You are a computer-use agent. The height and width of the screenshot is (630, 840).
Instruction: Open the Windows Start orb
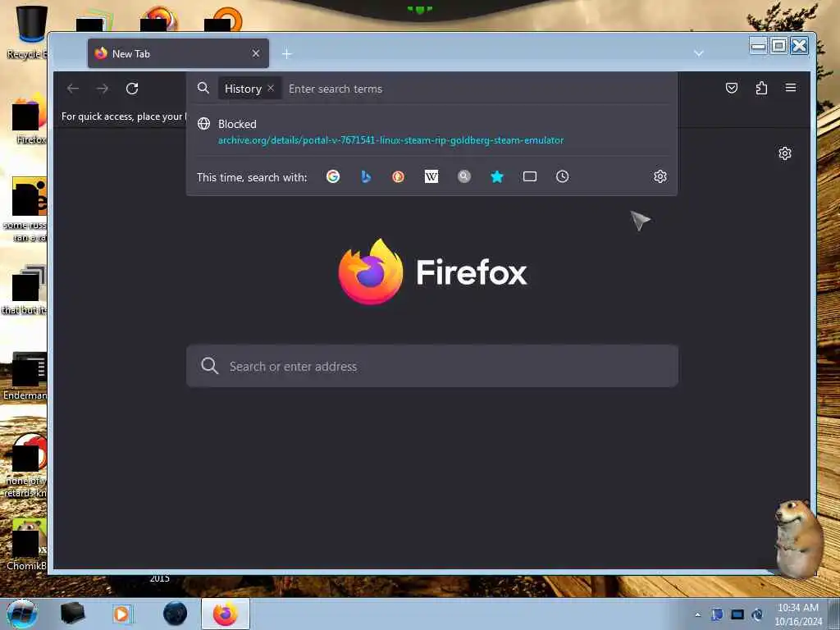point(22,614)
